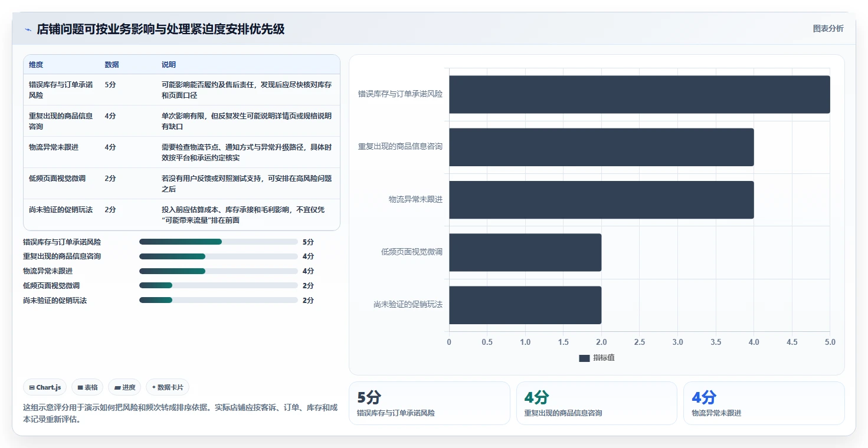Click the chart y-axis label 低频页面视觉微调
The width and height of the screenshot is (868, 448).
click(412, 252)
